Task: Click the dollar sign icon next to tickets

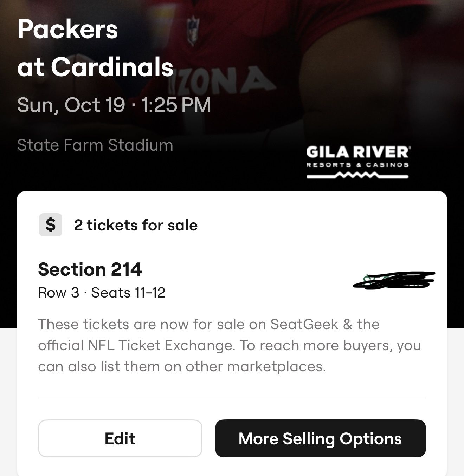Action: pyautogui.click(x=50, y=225)
